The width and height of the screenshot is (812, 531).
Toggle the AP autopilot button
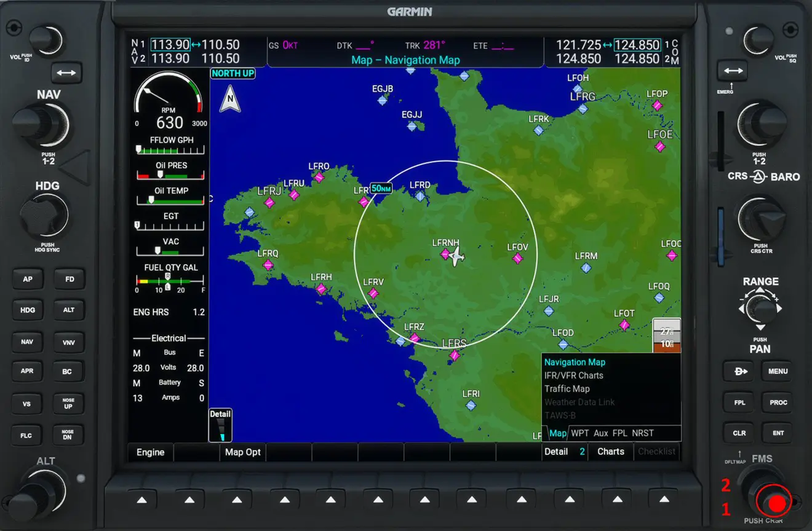(28, 279)
